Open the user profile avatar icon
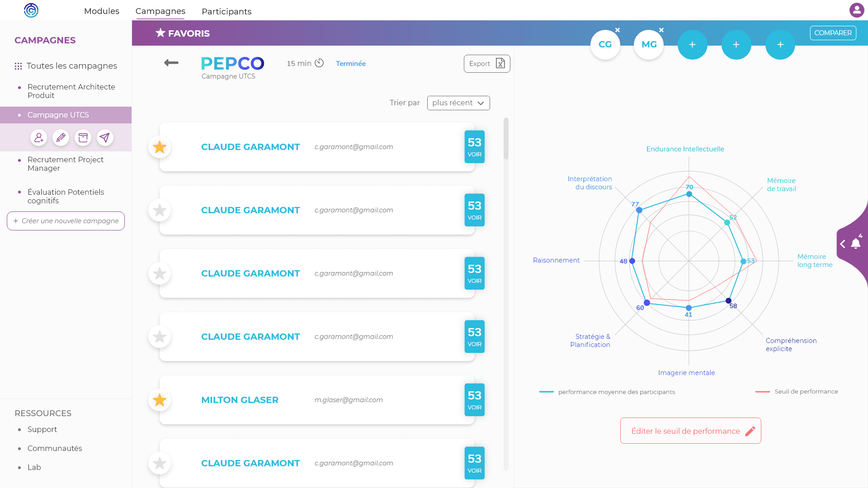The image size is (868, 488). pyautogui.click(x=856, y=10)
